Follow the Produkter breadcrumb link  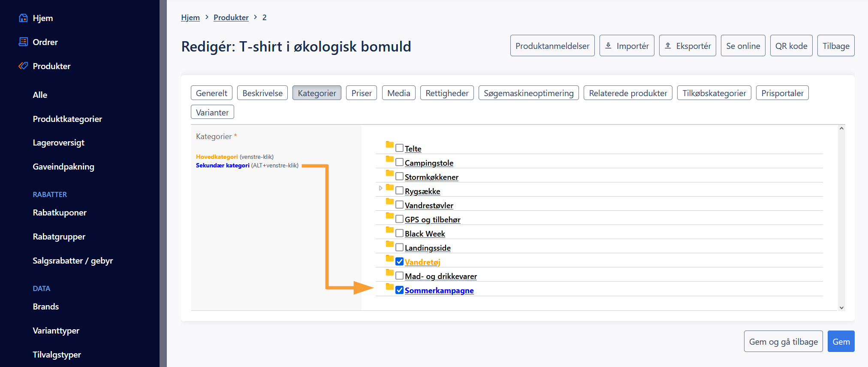click(231, 17)
